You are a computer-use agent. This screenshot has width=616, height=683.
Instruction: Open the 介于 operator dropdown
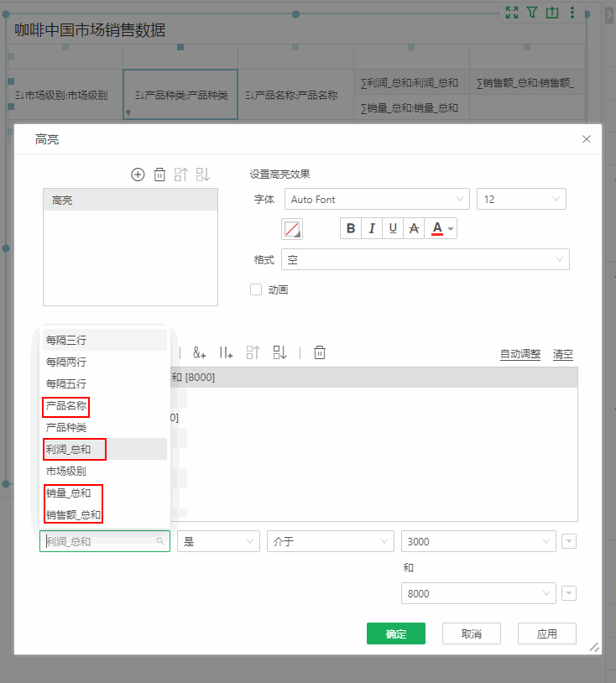330,541
